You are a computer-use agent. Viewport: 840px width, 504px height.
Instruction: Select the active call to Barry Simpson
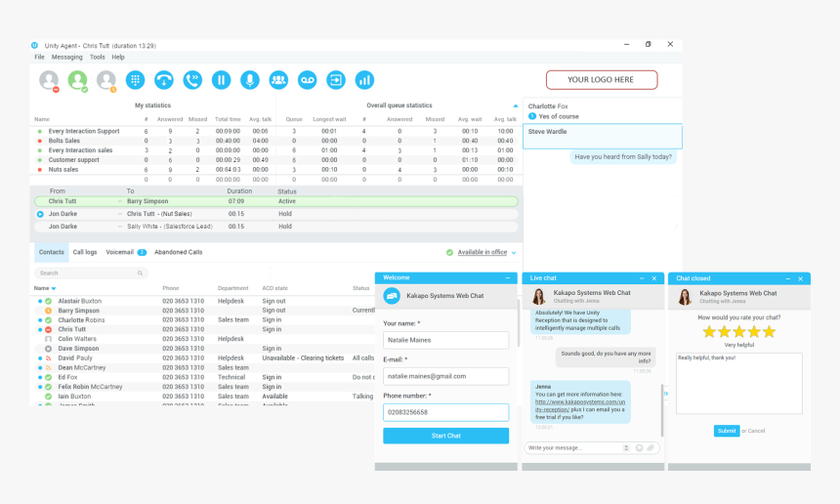(276, 201)
